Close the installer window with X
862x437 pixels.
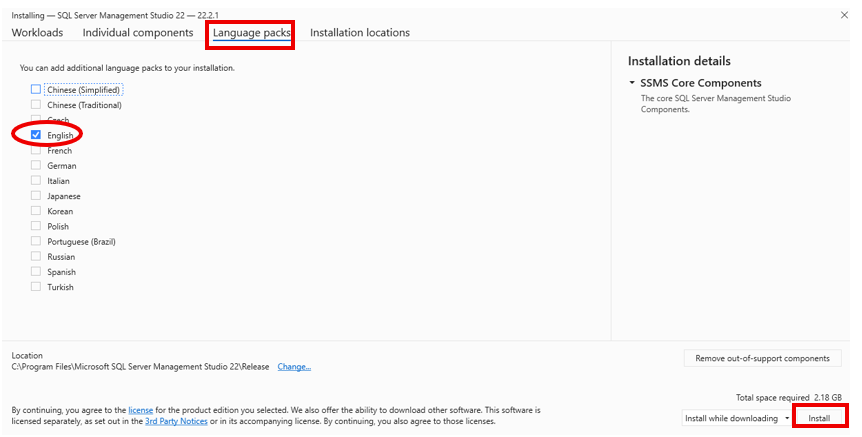(844, 15)
